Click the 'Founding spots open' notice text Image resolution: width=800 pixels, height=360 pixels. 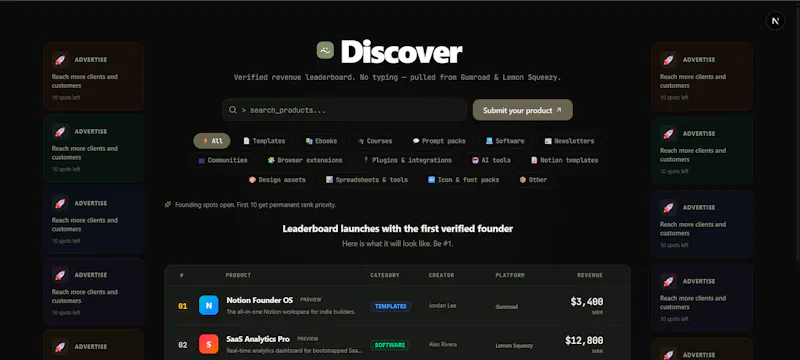(255, 205)
